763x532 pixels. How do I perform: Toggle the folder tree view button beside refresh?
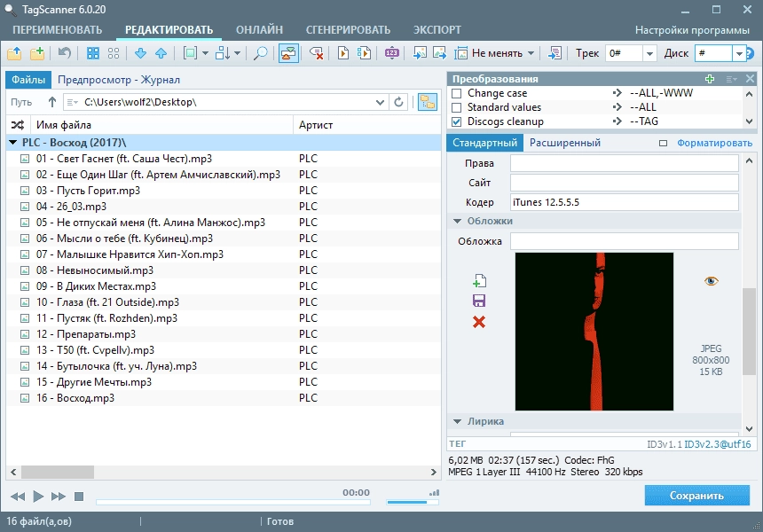click(x=428, y=102)
